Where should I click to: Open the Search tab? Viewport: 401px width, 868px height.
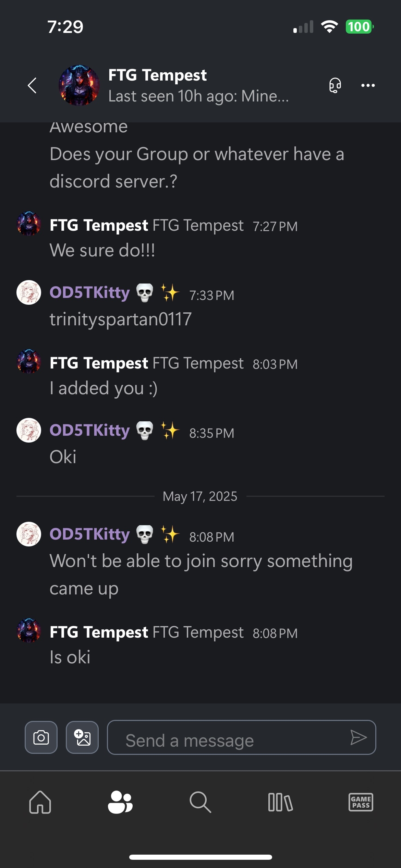(x=200, y=802)
